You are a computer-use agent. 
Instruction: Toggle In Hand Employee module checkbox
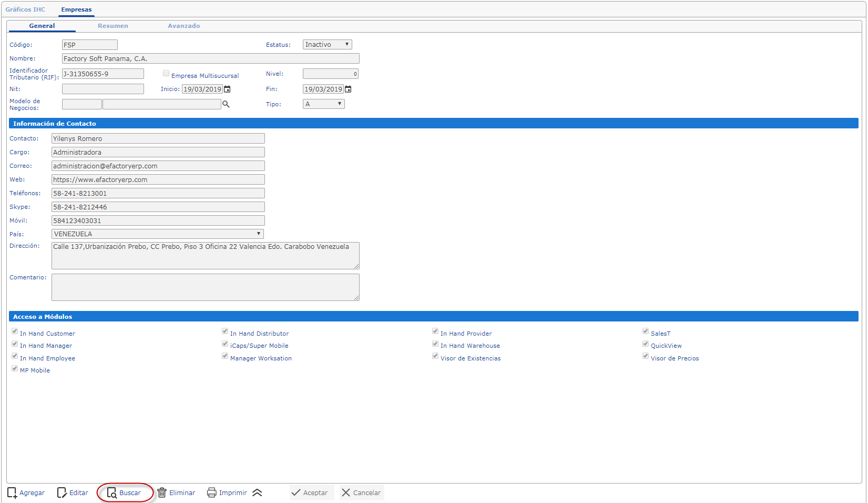click(x=15, y=356)
